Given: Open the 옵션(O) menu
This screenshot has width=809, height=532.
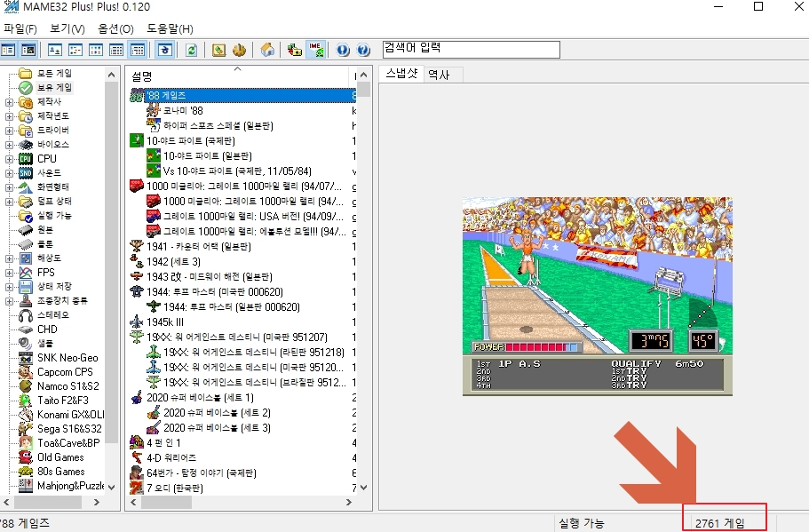Looking at the screenshot, I should [115, 29].
